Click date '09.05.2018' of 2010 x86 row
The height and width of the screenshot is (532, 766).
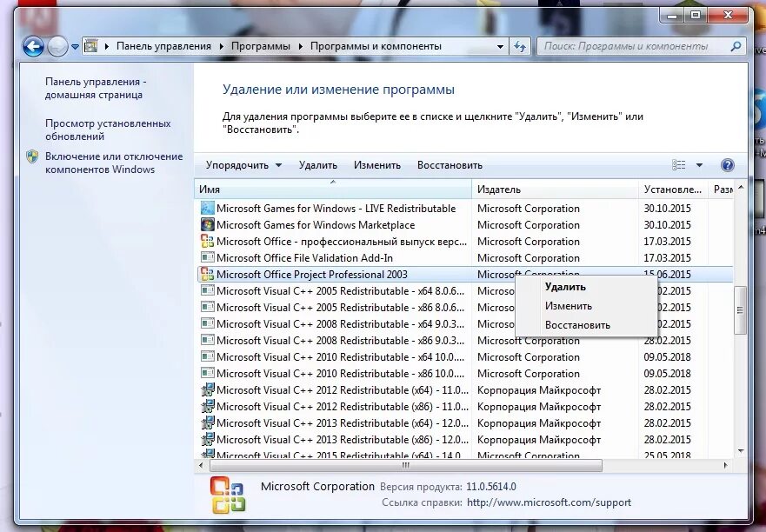(668, 373)
